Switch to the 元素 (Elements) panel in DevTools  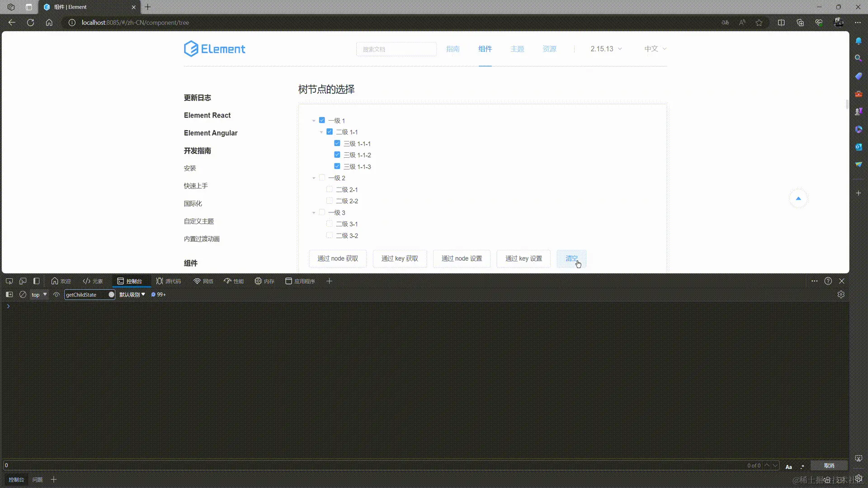click(93, 281)
